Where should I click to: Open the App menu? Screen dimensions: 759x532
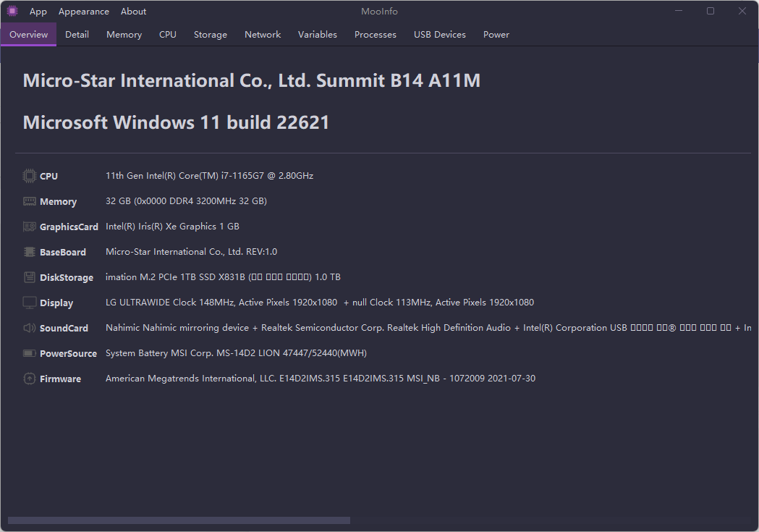click(x=38, y=11)
